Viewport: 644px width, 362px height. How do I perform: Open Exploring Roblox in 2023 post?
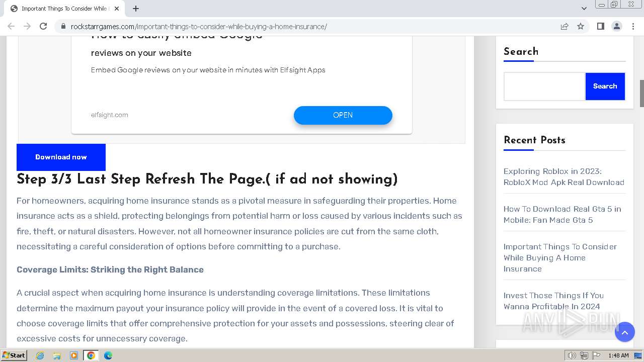tap(564, 176)
